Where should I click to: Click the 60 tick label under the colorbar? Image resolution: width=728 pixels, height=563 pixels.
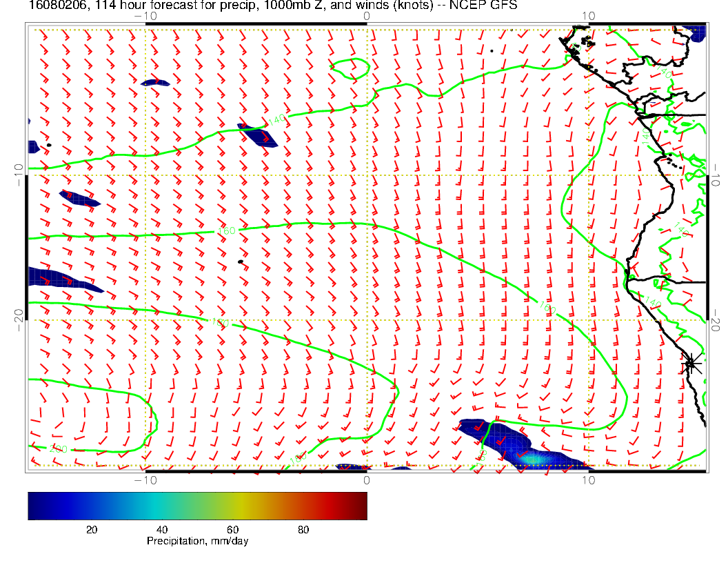click(x=232, y=530)
